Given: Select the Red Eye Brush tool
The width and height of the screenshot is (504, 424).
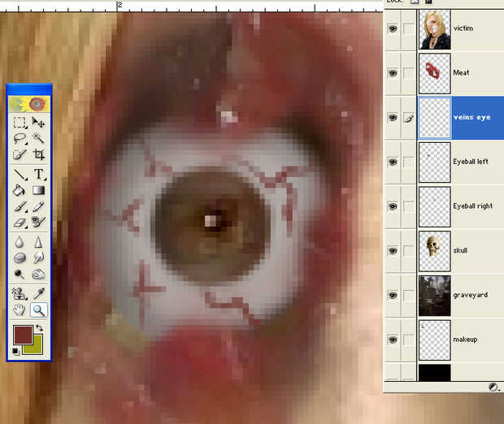Looking at the screenshot, I should tap(38, 222).
